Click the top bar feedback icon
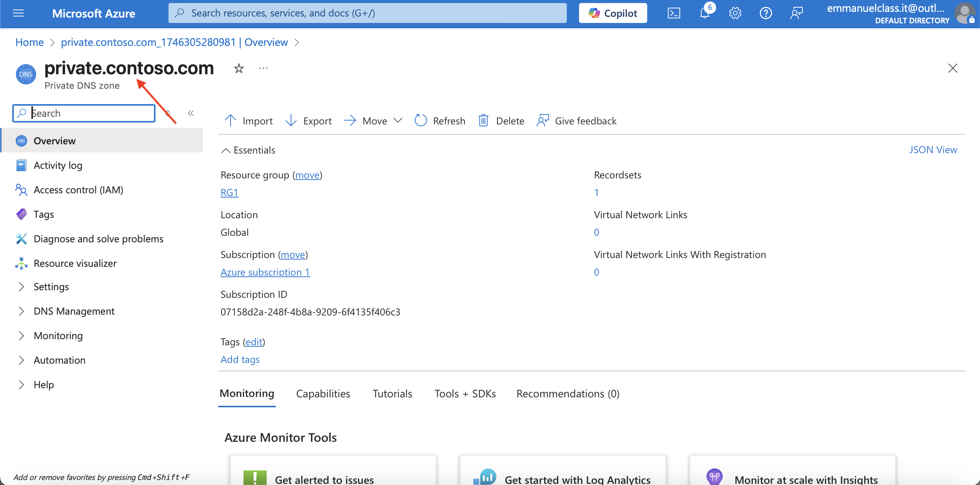The height and width of the screenshot is (485, 980). tap(796, 13)
